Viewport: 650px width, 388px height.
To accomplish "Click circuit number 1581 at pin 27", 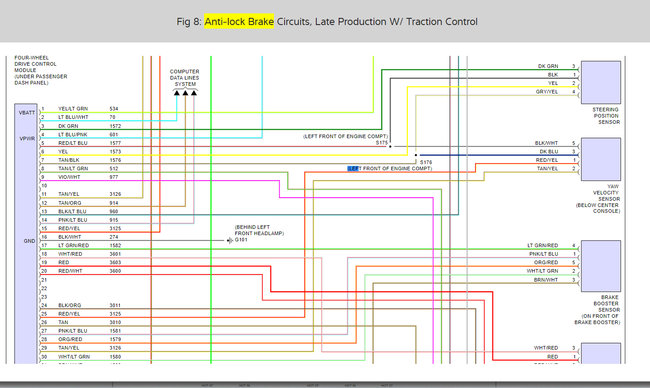I will [x=115, y=331].
